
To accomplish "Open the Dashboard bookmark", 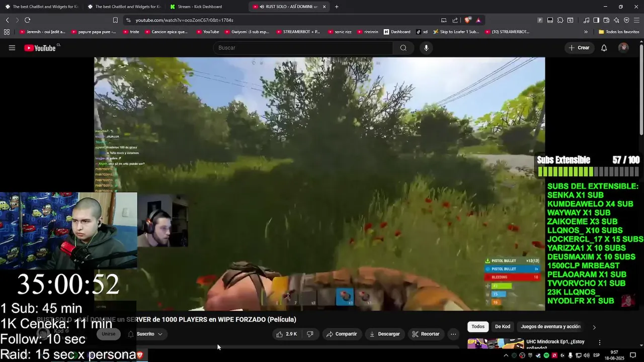I will pyautogui.click(x=396, y=32).
